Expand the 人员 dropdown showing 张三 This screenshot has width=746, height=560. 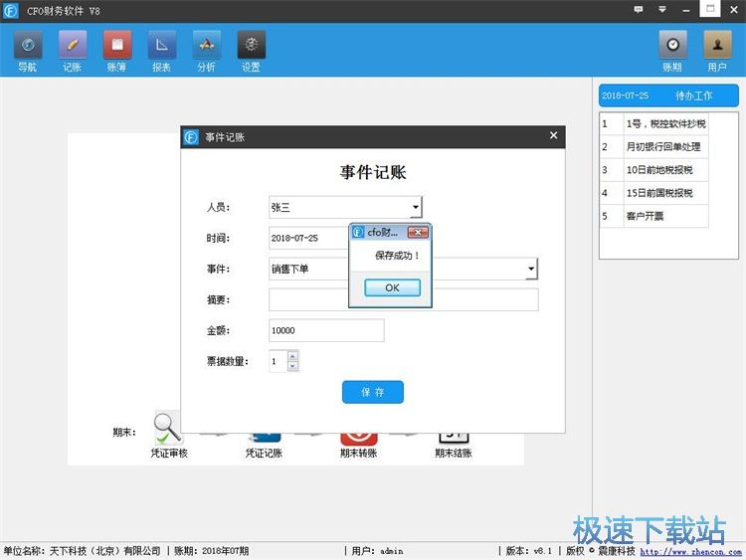coord(416,207)
